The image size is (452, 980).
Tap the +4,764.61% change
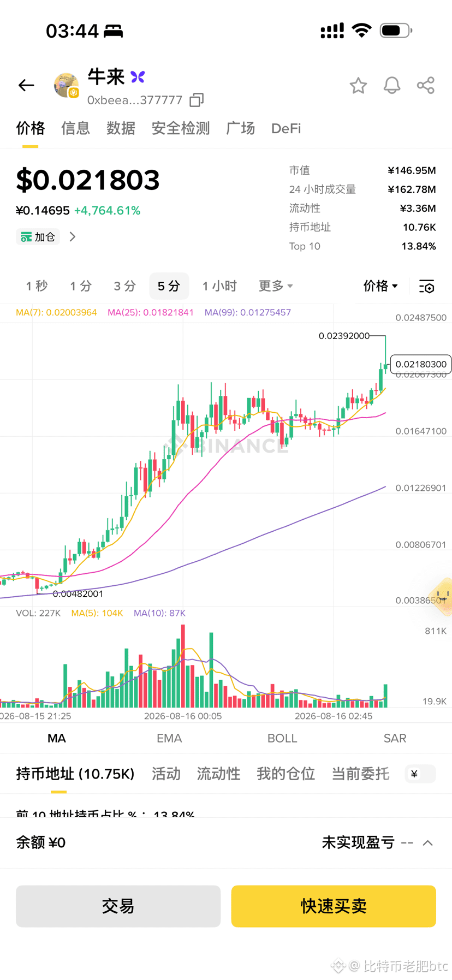coord(107,211)
